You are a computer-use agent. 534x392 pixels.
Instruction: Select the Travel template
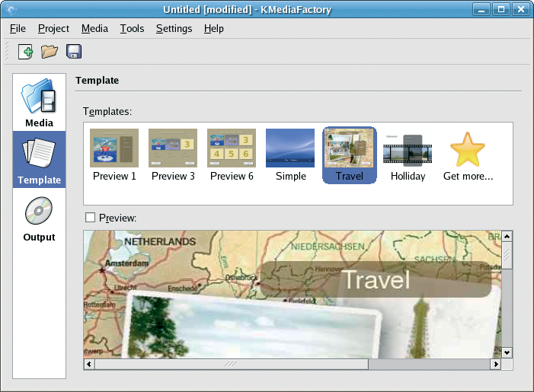click(x=350, y=155)
